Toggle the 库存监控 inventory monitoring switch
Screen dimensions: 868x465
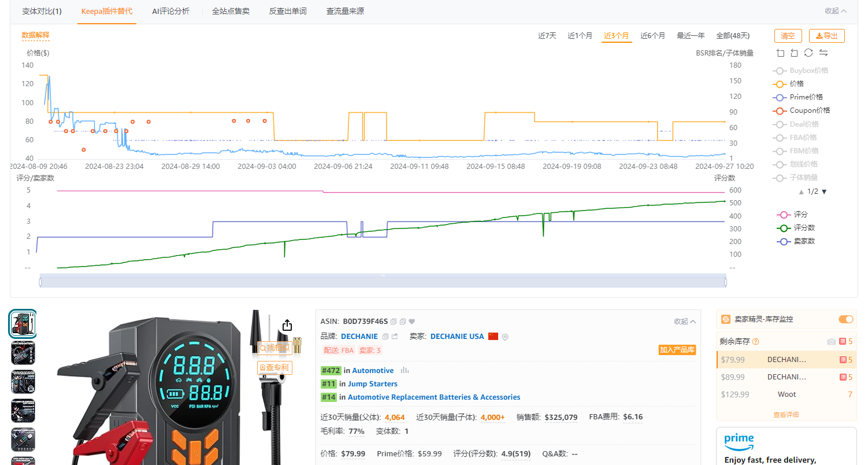click(x=845, y=319)
